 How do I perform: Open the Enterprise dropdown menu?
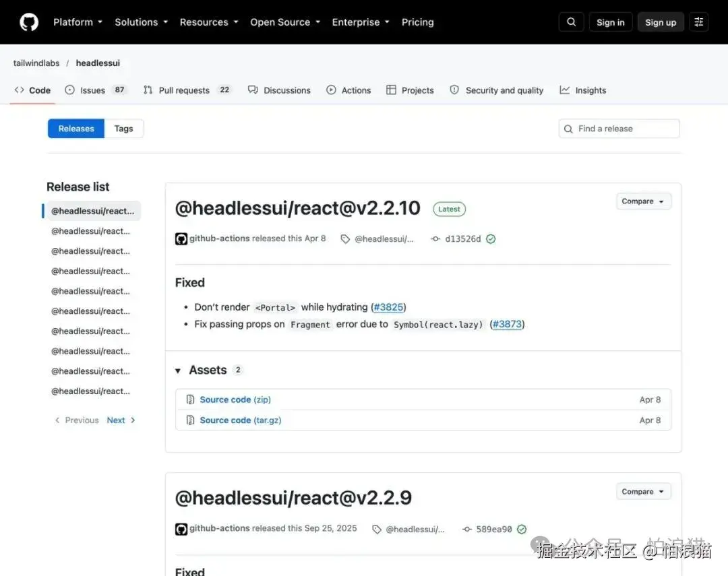tap(361, 22)
